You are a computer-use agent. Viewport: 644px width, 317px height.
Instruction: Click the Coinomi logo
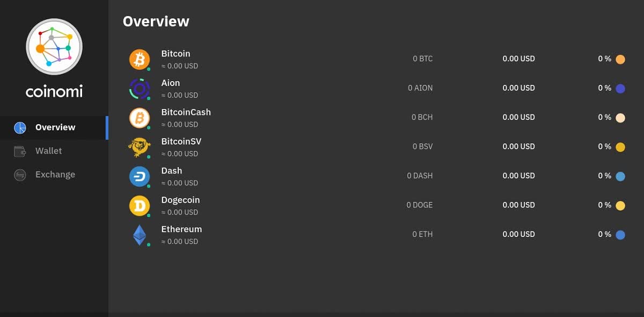54,47
